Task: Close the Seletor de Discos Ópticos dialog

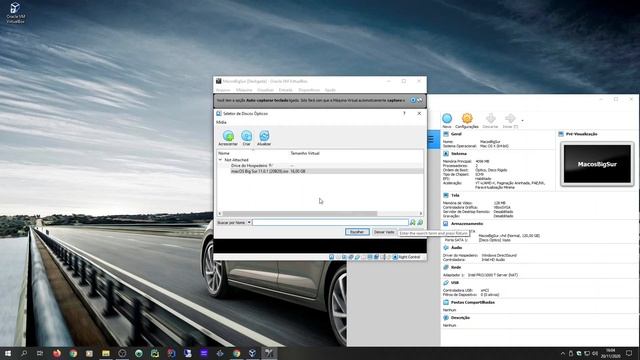Action: [x=419, y=113]
